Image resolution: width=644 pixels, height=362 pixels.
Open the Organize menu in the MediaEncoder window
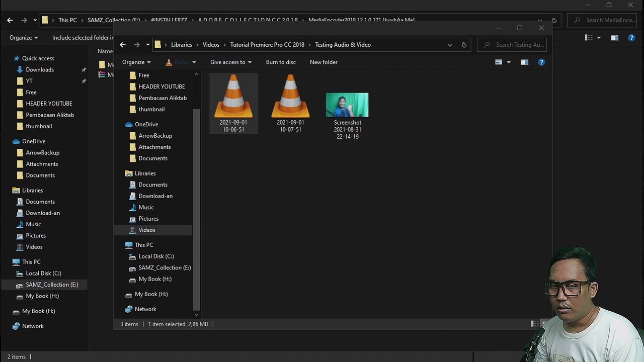[24, 38]
